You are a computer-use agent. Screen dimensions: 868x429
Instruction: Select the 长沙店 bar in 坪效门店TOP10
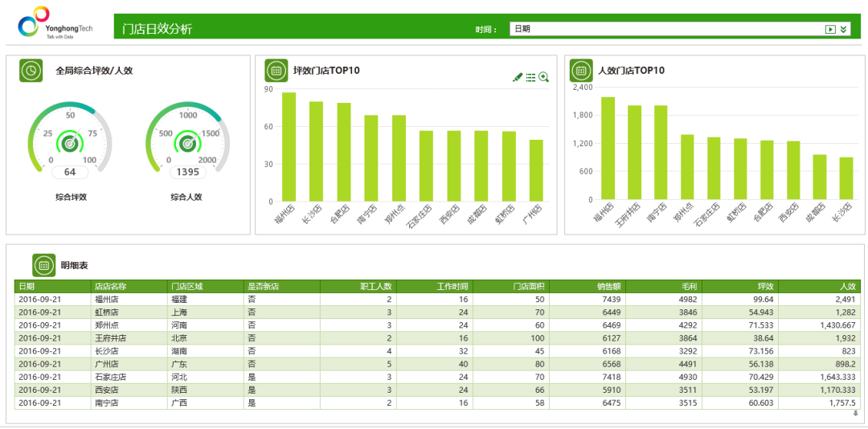pyautogui.click(x=316, y=151)
